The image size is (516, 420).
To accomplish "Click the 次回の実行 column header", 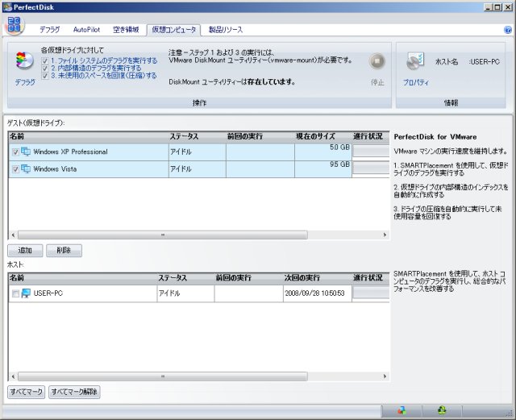I will pyautogui.click(x=317, y=278).
